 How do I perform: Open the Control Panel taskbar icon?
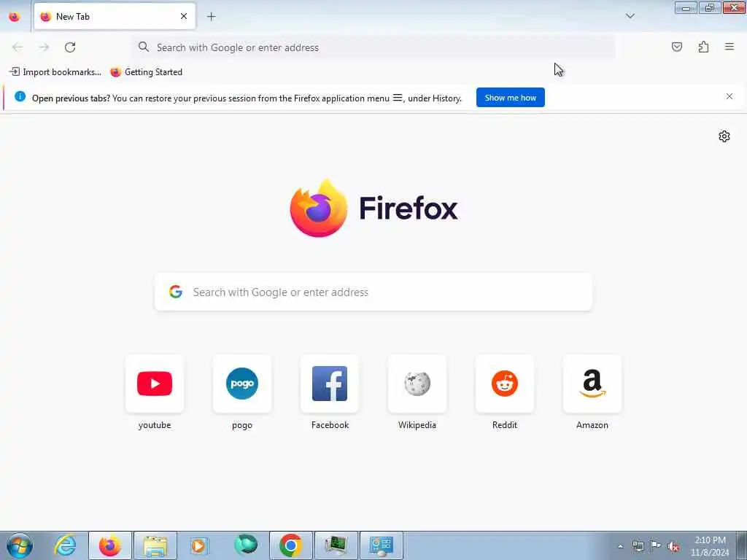point(382,545)
